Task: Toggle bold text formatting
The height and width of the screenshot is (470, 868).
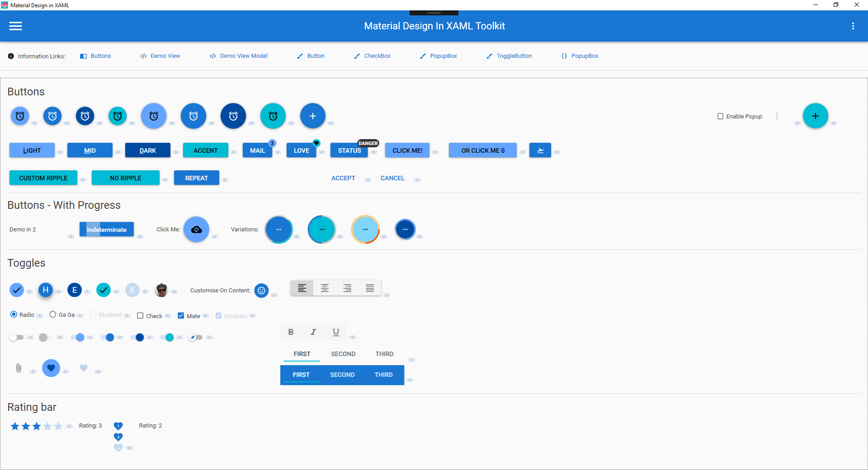Action: (x=291, y=332)
